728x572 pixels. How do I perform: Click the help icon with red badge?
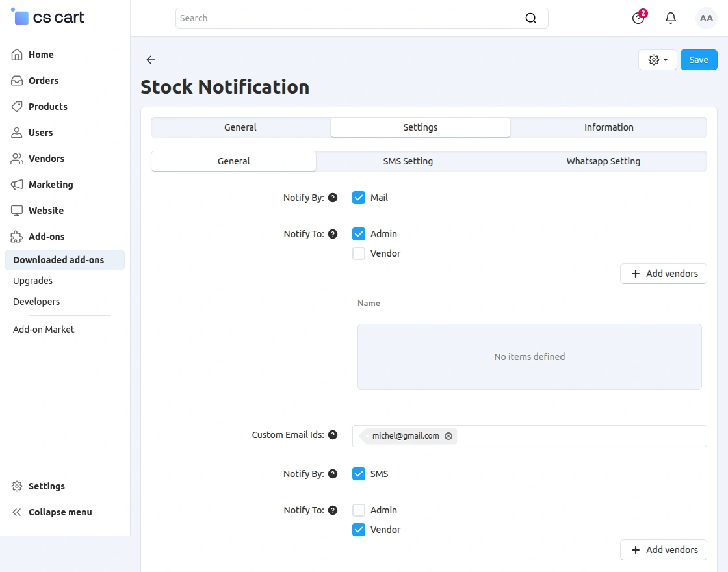(x=638, y=18)
